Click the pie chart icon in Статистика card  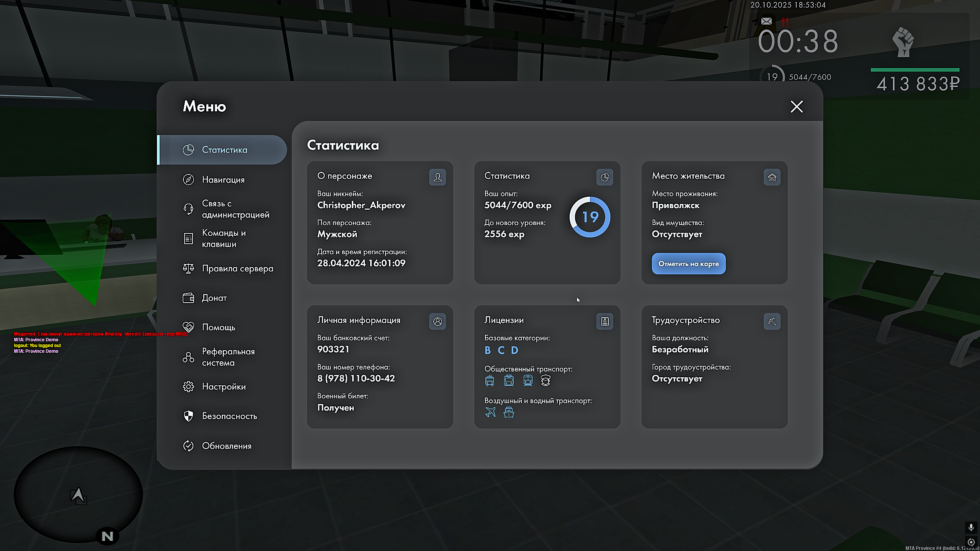[604, 177]
